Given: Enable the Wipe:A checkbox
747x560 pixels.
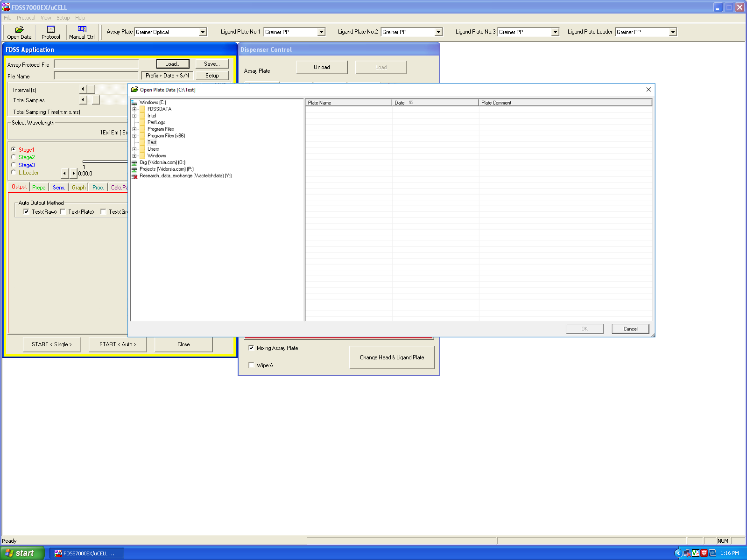Looking at the screenshot, I should (251, 365).
